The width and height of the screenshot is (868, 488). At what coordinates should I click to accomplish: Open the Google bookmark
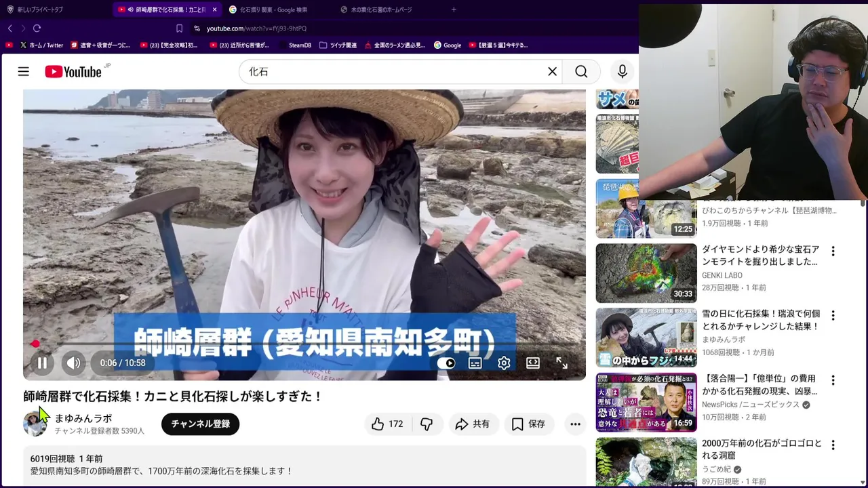click(x=448, y=45)
